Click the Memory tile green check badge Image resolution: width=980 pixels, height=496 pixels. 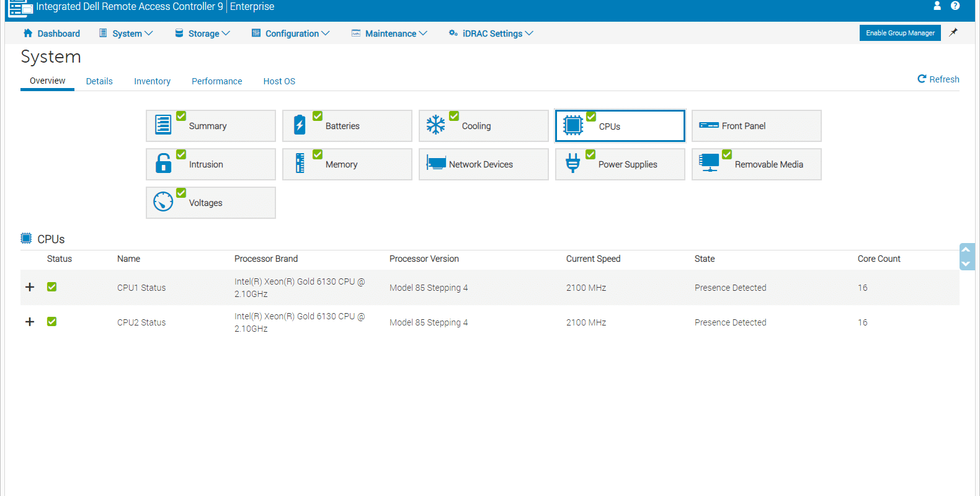point(318,154)
